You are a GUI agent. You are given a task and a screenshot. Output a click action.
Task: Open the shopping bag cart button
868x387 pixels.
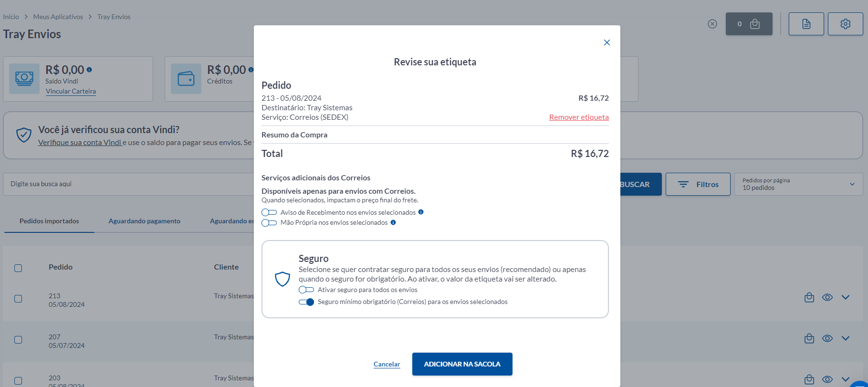749,24
